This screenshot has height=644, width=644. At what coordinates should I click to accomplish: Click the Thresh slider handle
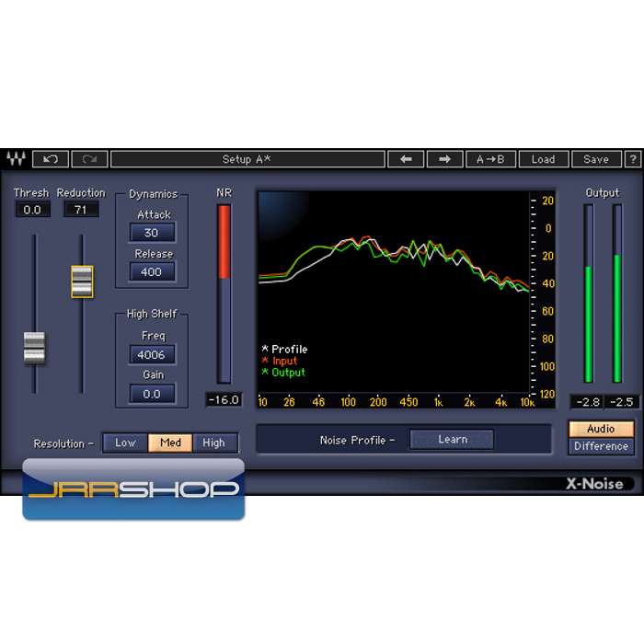pyautogui.click(x=34, y=347)
